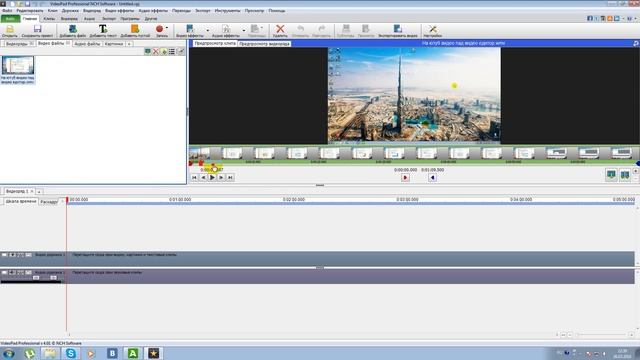Switch to Предпросмотр видеоряда tab
This screenshot has width=640, height=360.
(x=264, y=43)
